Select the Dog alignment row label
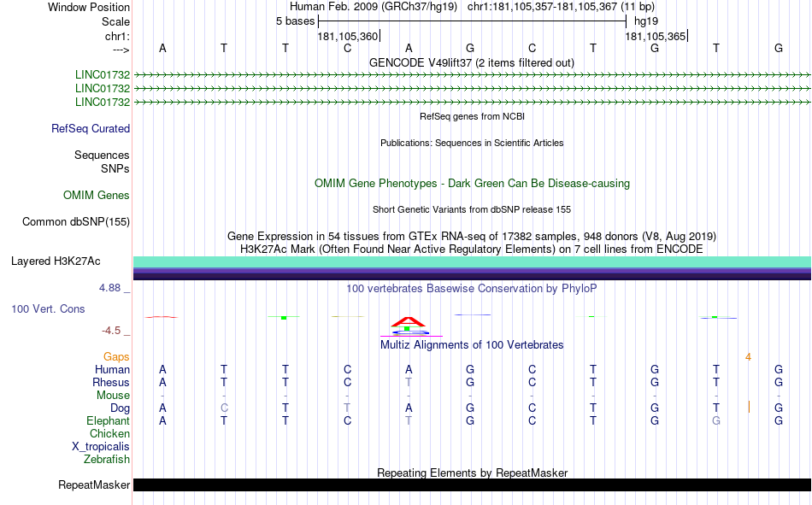 click(x=120, y=408)
